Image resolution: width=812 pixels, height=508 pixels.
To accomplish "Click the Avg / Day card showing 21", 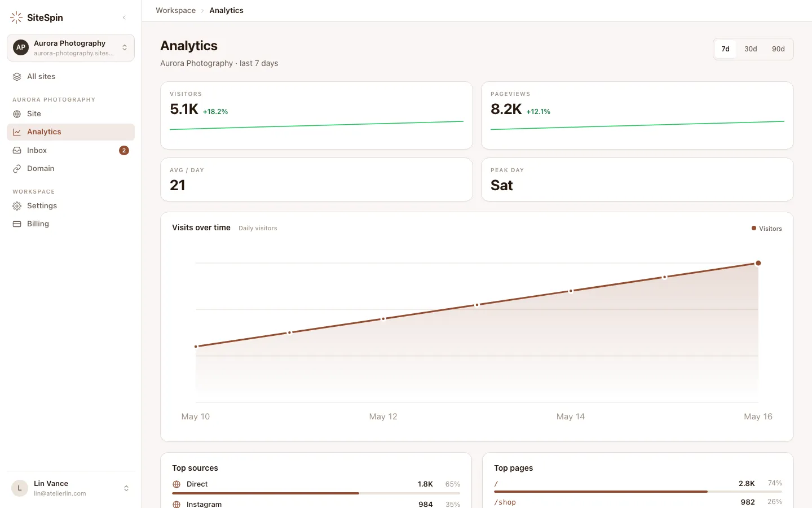I will point(316,179).
